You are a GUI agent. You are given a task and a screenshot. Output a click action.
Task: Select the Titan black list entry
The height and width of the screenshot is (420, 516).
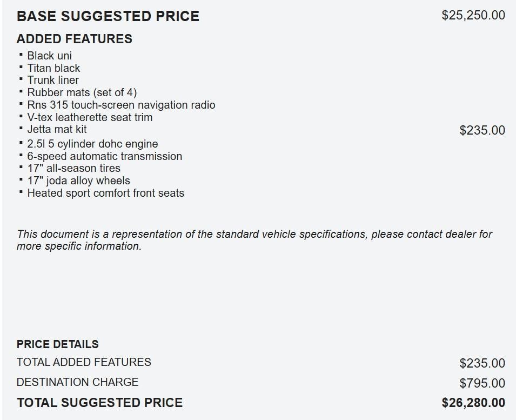click(53, 68)
